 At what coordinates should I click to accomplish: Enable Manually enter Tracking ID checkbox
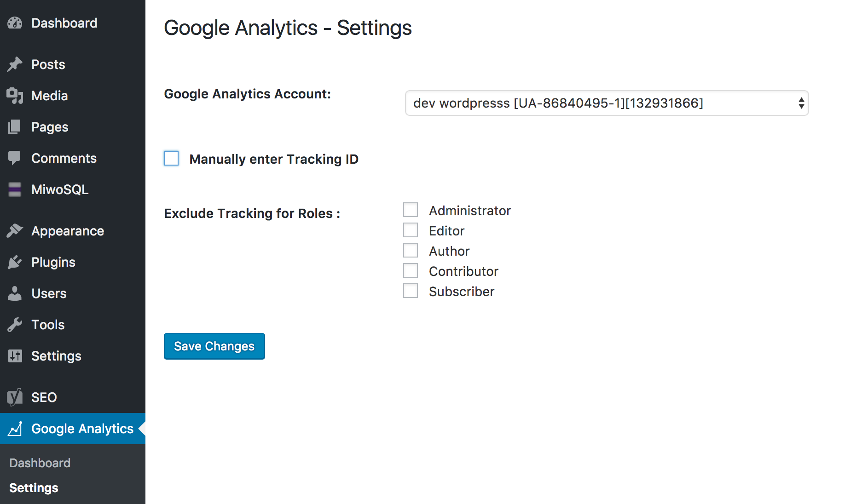[171, 158]
